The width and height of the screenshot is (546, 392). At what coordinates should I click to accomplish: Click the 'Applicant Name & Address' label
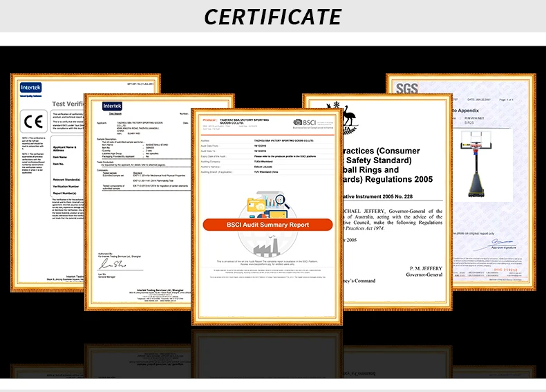[x=64, y=149]
